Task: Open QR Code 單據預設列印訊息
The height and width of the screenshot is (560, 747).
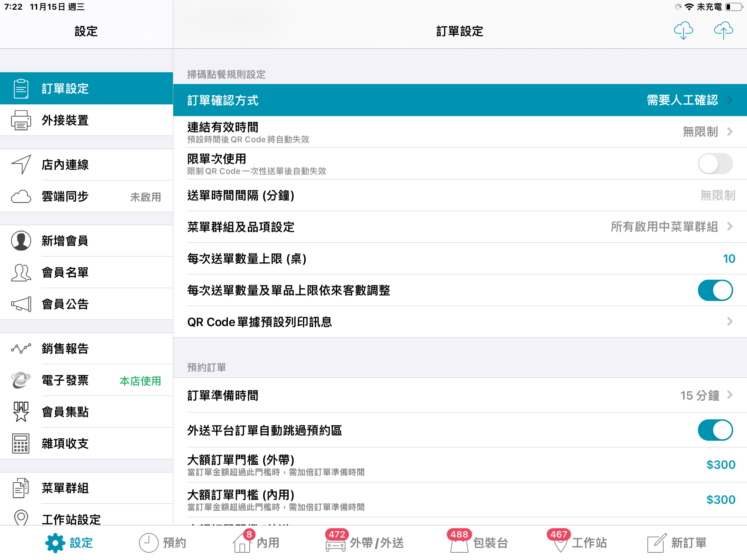Action: 460,322
